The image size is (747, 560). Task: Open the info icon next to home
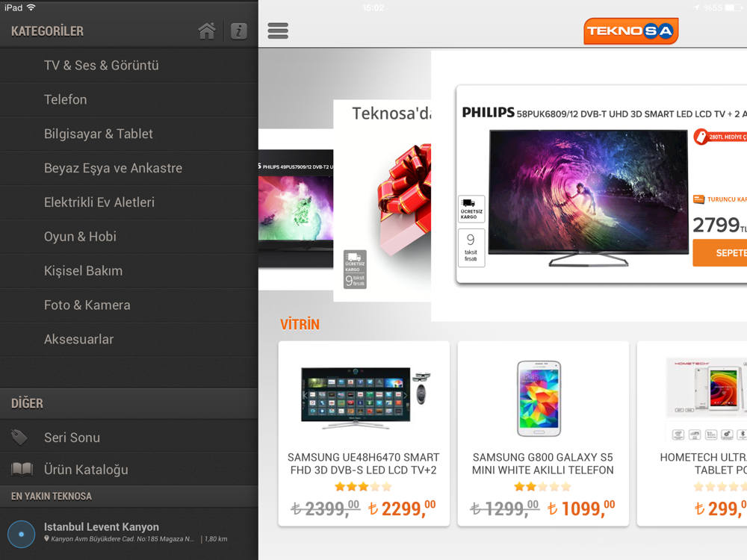(239, 31)
